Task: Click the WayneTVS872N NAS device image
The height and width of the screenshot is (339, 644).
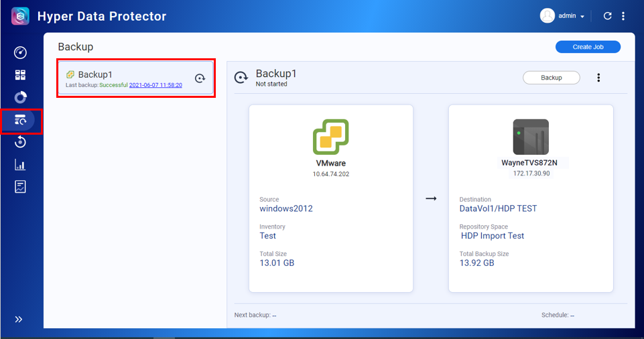Action: point(531,137)
